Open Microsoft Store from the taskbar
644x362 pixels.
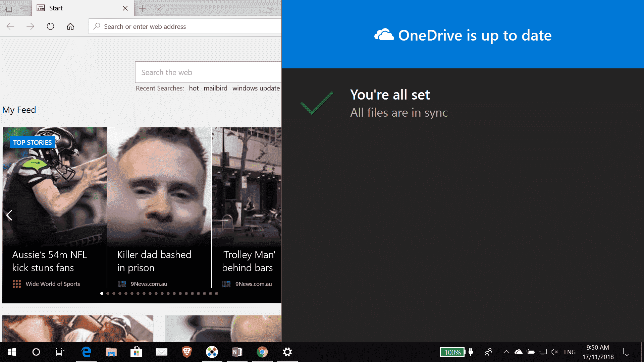(x=137, y=352)
